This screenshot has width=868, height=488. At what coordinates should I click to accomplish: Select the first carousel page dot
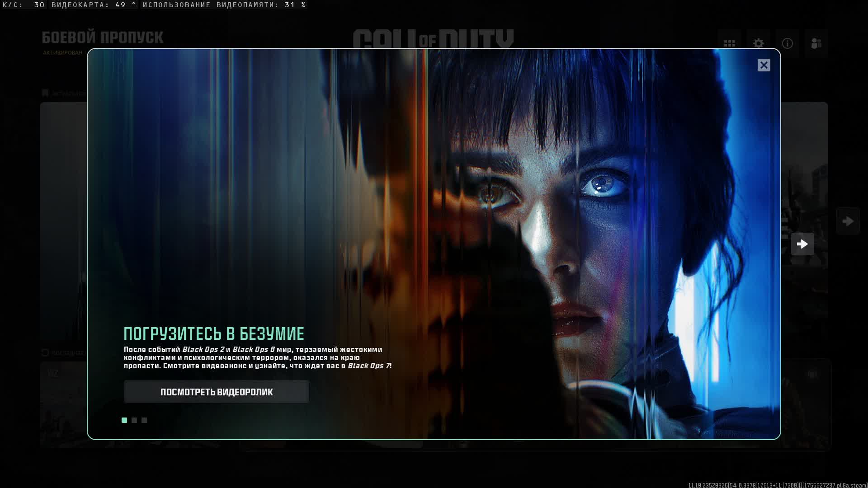(124, 420)
